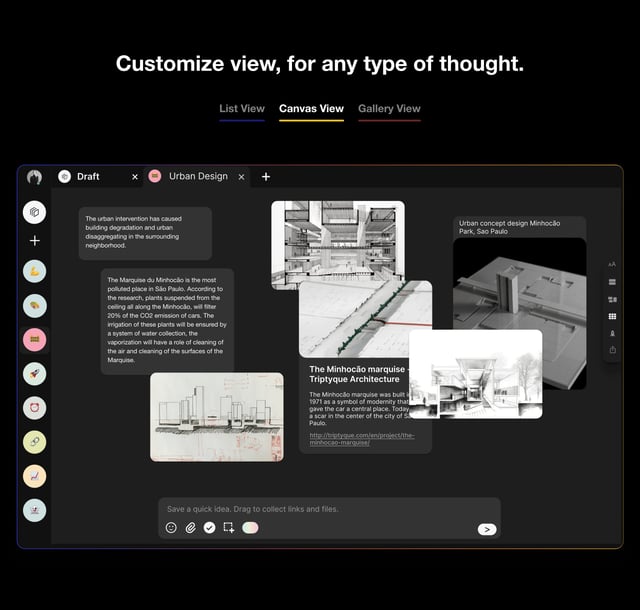The height and width of the screenshot is (610, 640).
Task: Close the Draft tab
Action: click(135, 177)
